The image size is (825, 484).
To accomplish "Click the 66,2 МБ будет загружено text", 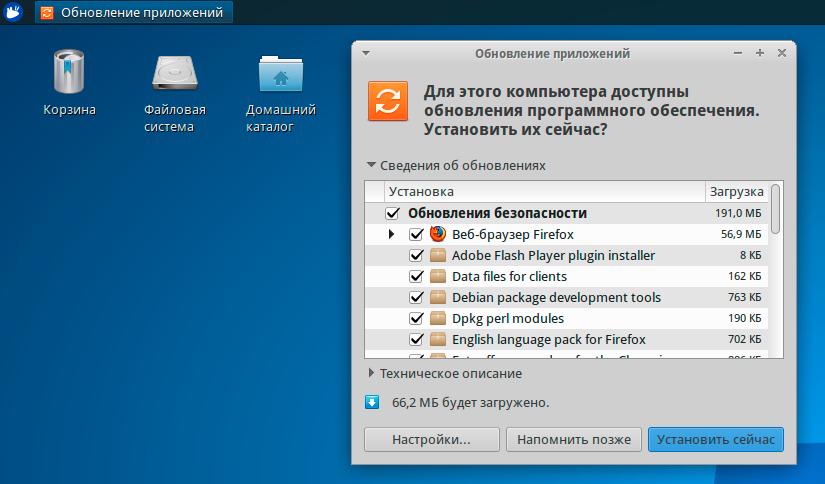I will tap(470, 402).
